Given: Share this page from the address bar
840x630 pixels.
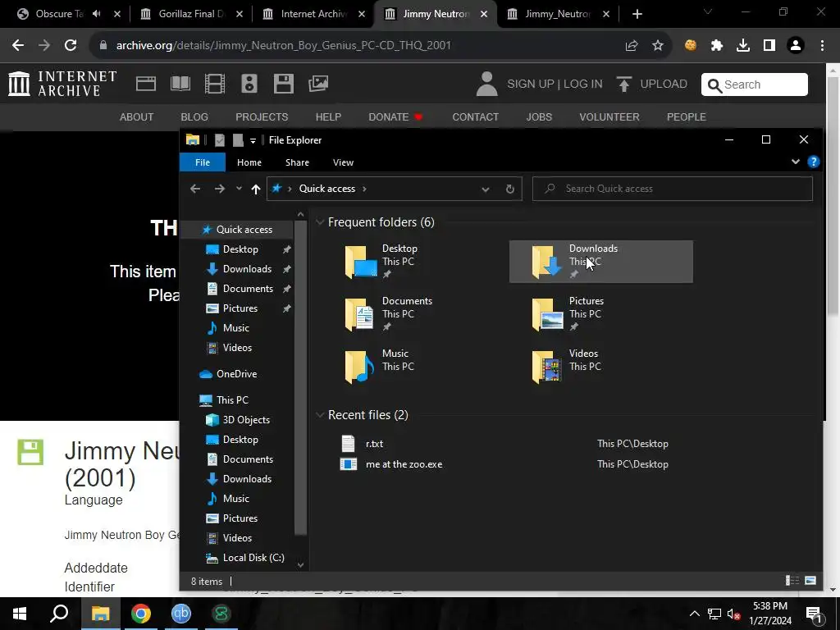Looking at the screenshot, I should coord(632,46).
